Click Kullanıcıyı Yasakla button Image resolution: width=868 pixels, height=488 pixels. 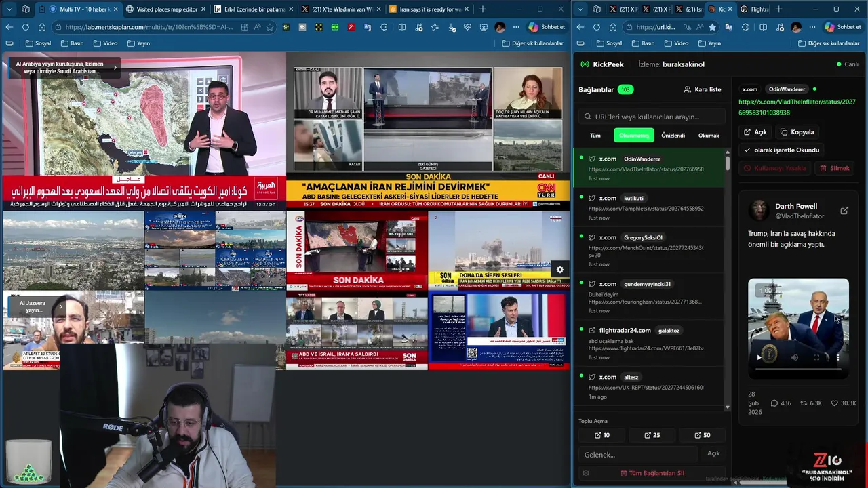775,168
